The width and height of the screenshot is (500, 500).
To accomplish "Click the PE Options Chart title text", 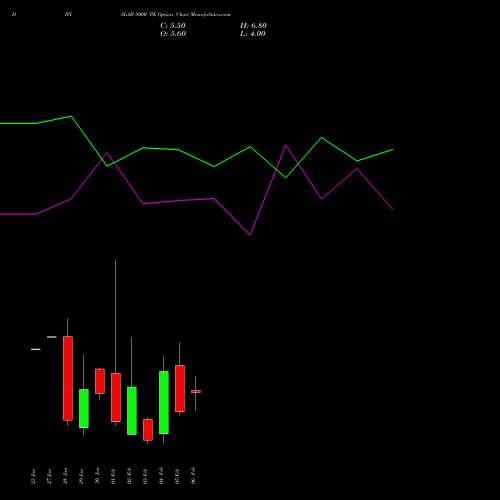I will click(x=175, y=15).
